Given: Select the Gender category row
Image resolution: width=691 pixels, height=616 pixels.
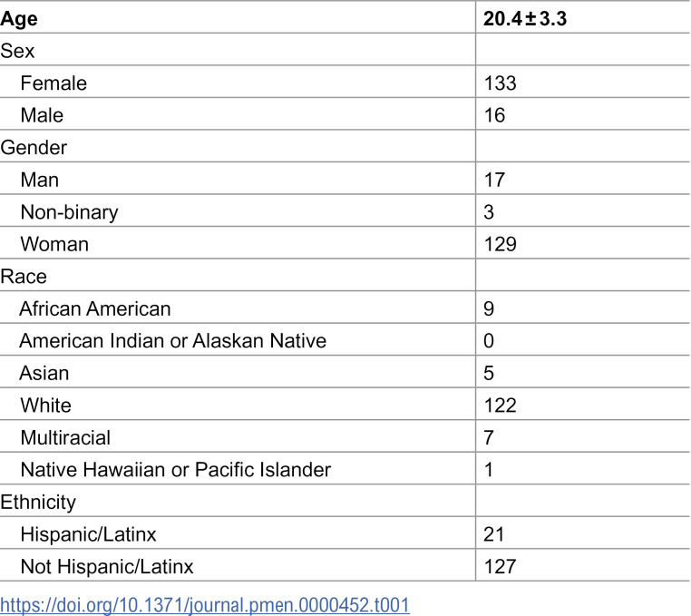Looking at the screenshot, I should point(345,147).
